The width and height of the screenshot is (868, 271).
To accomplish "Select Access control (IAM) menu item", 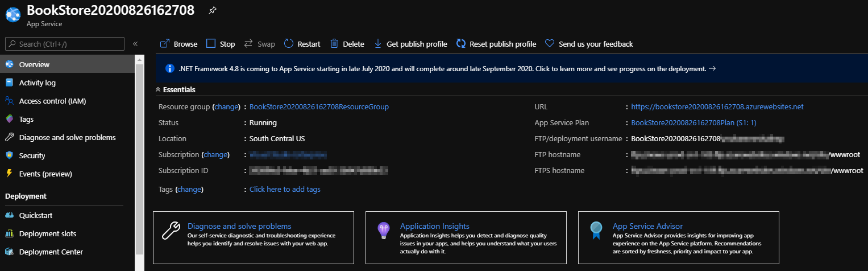I will click(52, 101).
